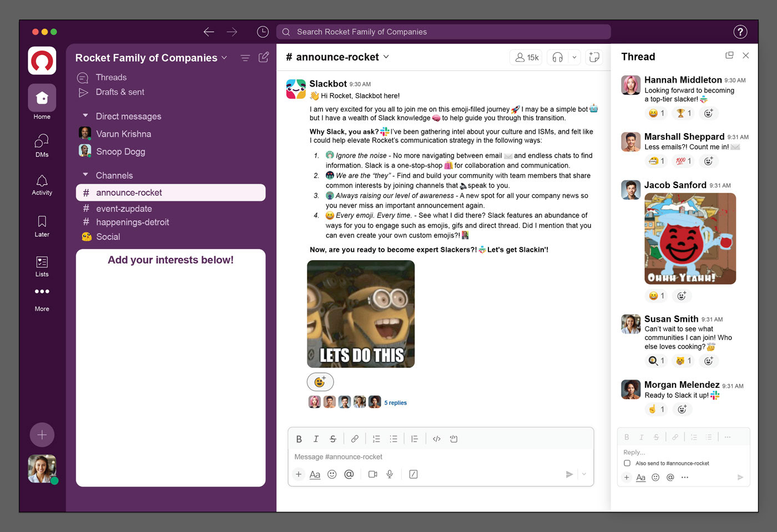
Task: Collapse the Channels section
Action: [x=85, y=175]
